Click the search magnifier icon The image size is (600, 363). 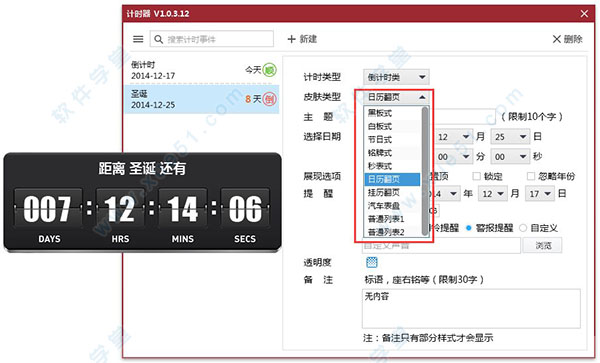point(158,39)
